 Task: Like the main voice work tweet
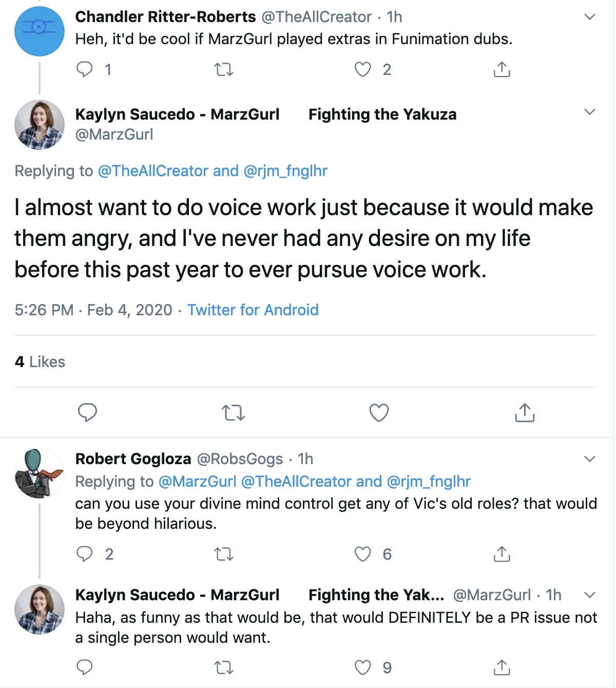[379, 412]
